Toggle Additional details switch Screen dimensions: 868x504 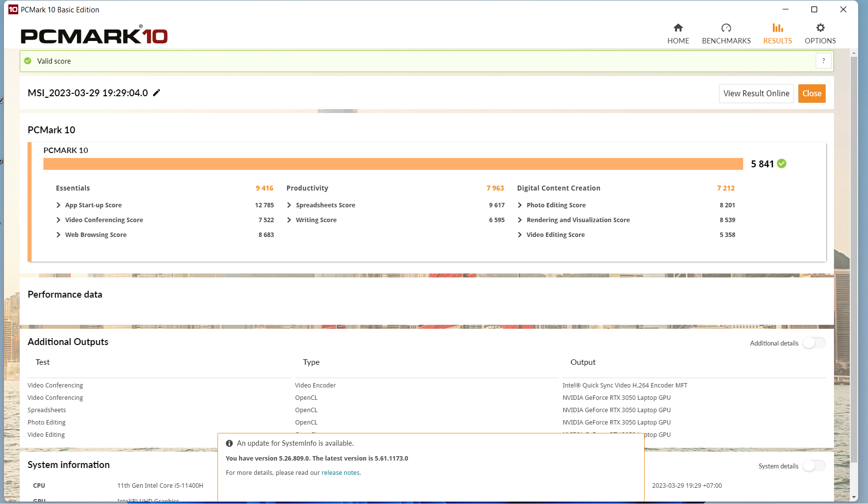coord(814,343)
